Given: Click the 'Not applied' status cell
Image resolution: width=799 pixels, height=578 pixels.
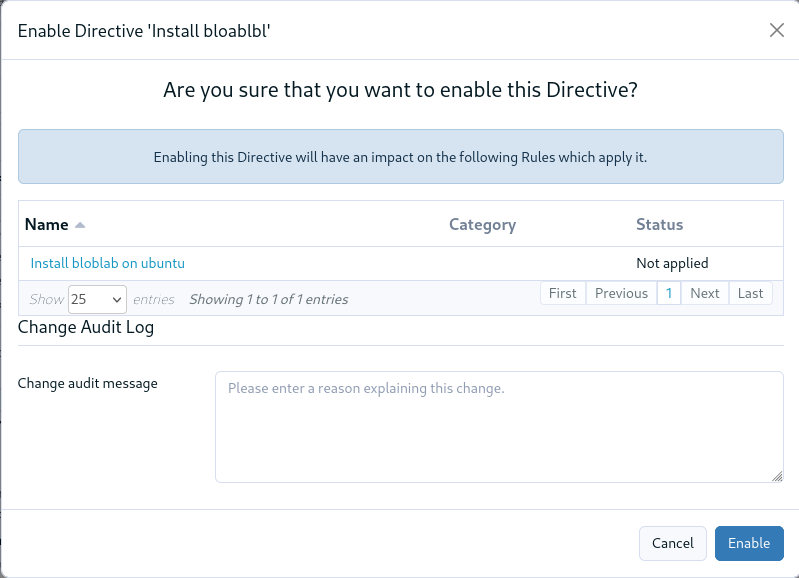Looking at the screenshot, I should [672, 263].
